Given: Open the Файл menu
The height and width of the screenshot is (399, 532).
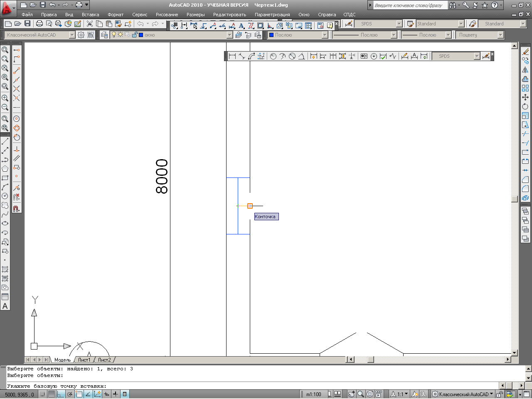Looking at the screenshot, I should [x=27, y=15].
